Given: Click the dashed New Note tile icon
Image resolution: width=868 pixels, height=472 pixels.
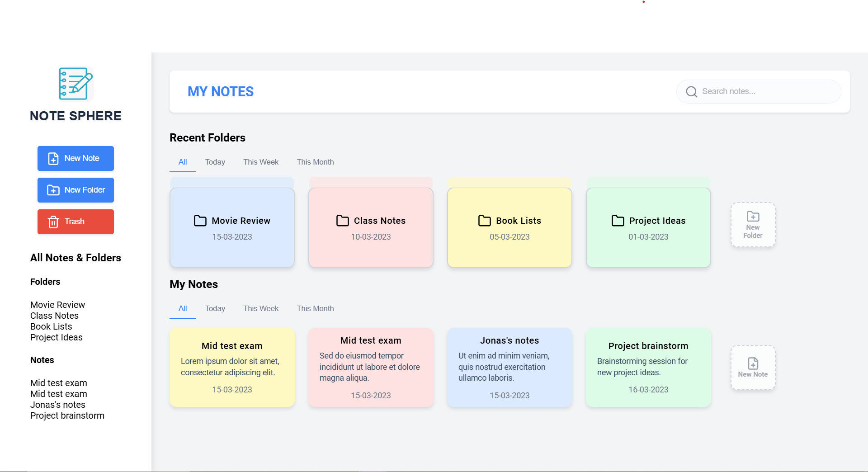Looking at the screenshot, I should coord(753,363).
